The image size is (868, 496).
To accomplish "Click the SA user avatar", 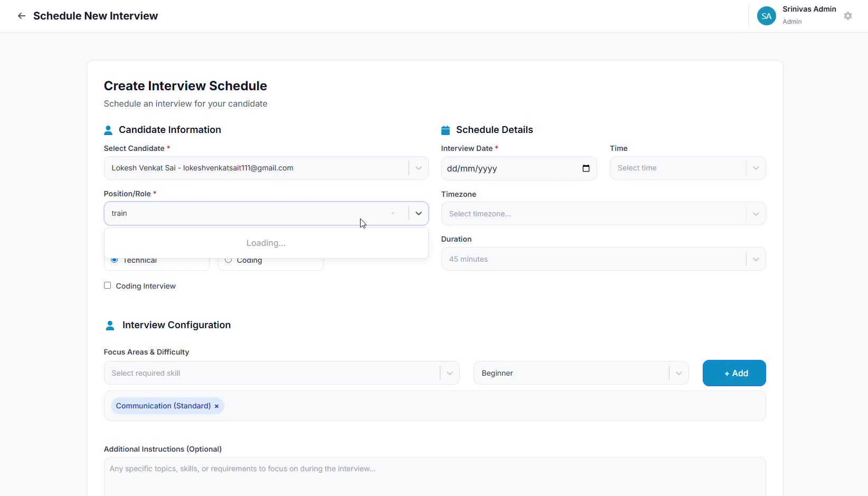I will [x=767, y=16].
